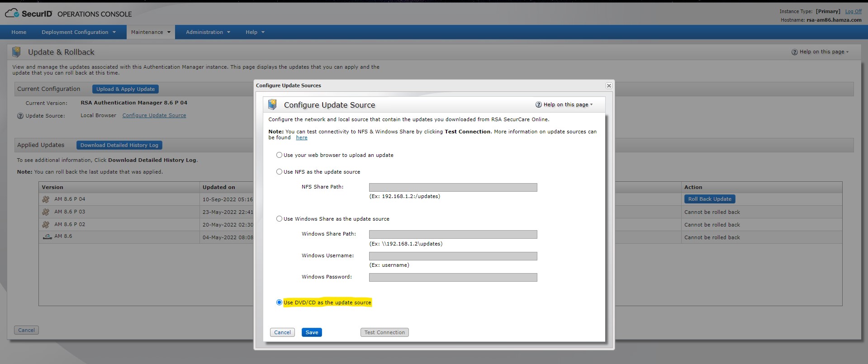Click the Windows Share Path input field

(x=453, y=234)
